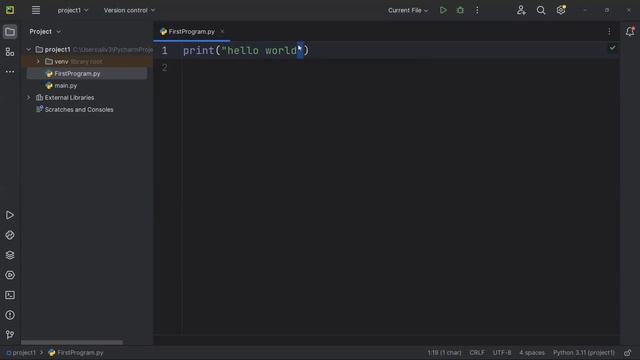Open the Notifications bell
The height and width of the screenshot is (360, 640).
pyautogui.click(x=630, y=31)
